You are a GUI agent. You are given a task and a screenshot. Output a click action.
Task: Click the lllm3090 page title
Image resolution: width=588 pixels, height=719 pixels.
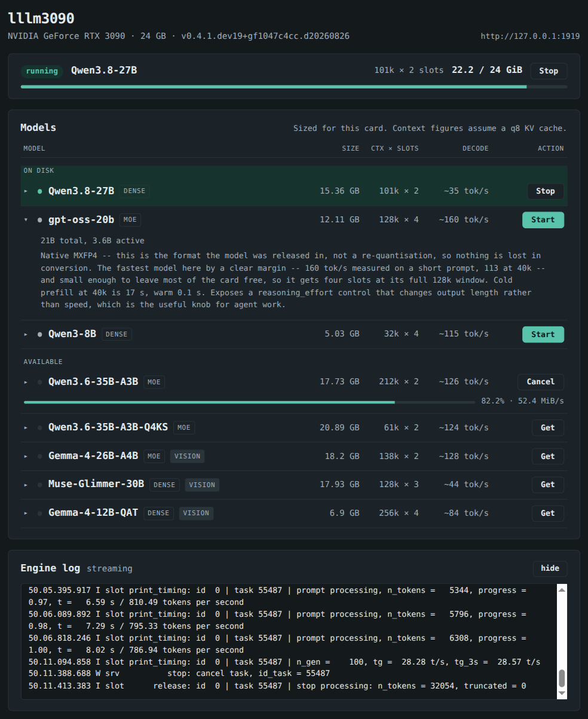pyautogui.click(x=41, y=18)
